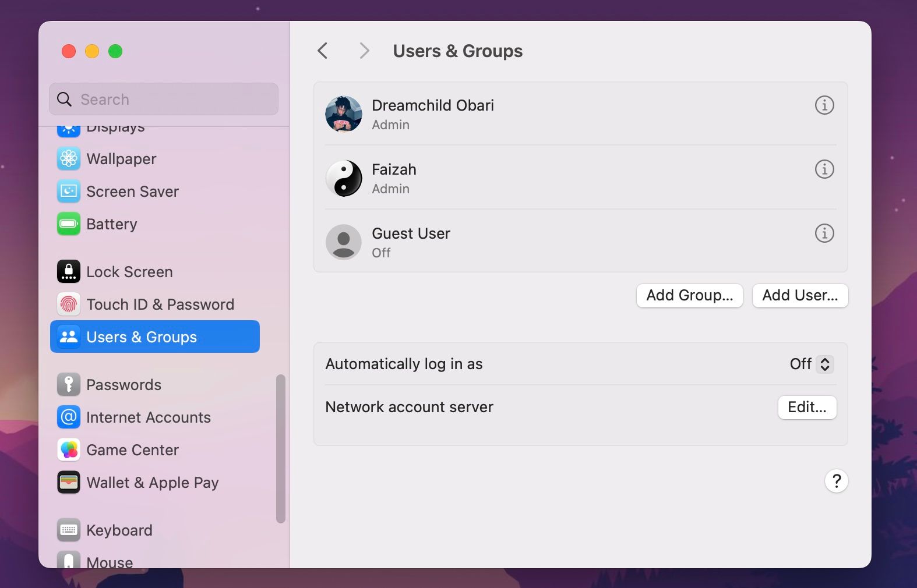Viewport: 917px width, 588px height.
Task: Click the Add User… button
Action: click(800, 296)
